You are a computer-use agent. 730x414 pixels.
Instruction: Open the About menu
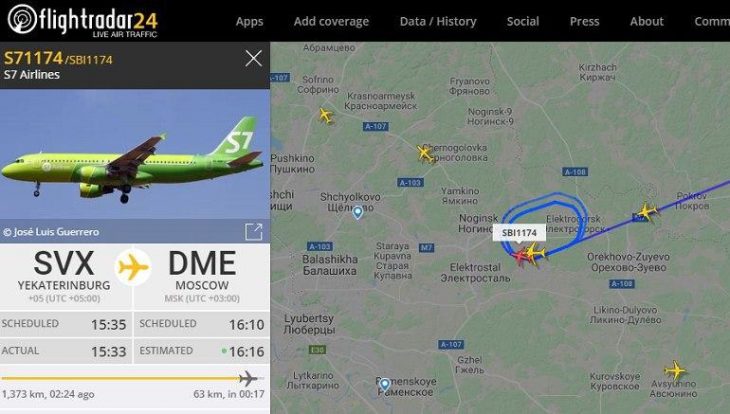coord(647,21)
